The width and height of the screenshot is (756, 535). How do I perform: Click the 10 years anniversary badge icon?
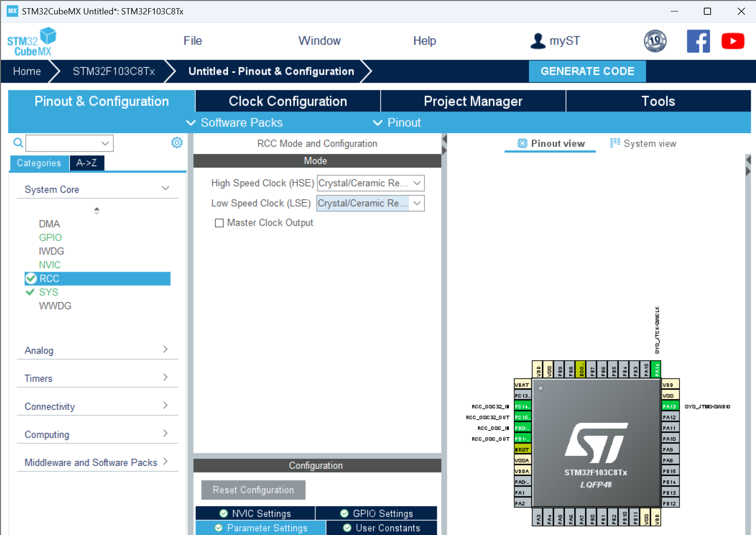point(655,41)
